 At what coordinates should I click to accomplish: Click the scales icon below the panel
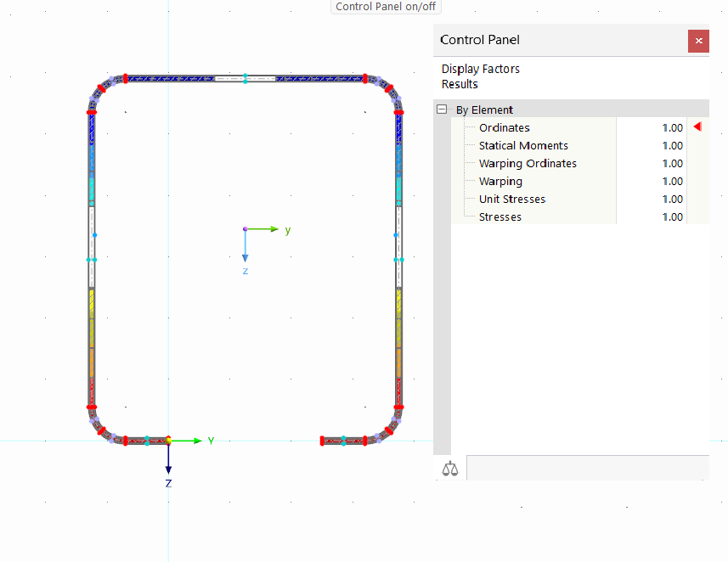(449, 468)
